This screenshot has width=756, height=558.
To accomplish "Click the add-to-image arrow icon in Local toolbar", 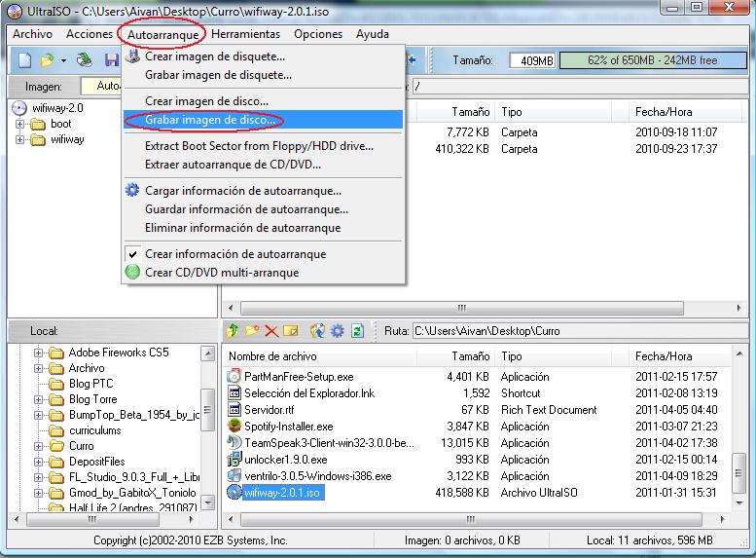I will pos(317,331).
